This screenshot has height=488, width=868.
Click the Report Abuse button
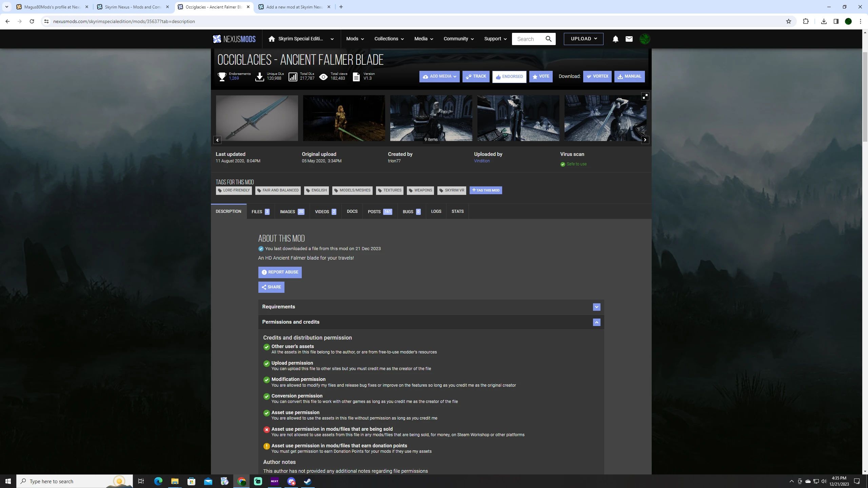(x=280, y=272)
